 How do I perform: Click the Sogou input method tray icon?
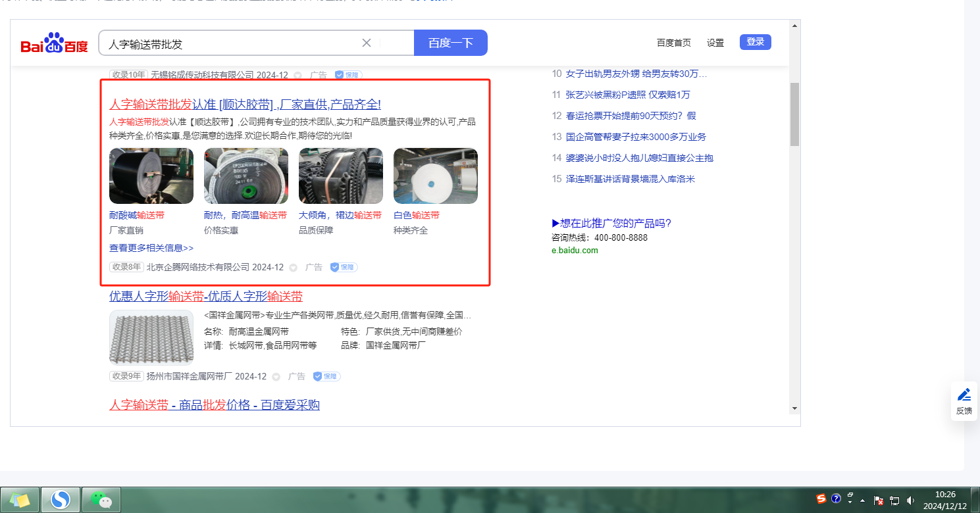click(x=821, y=499)
